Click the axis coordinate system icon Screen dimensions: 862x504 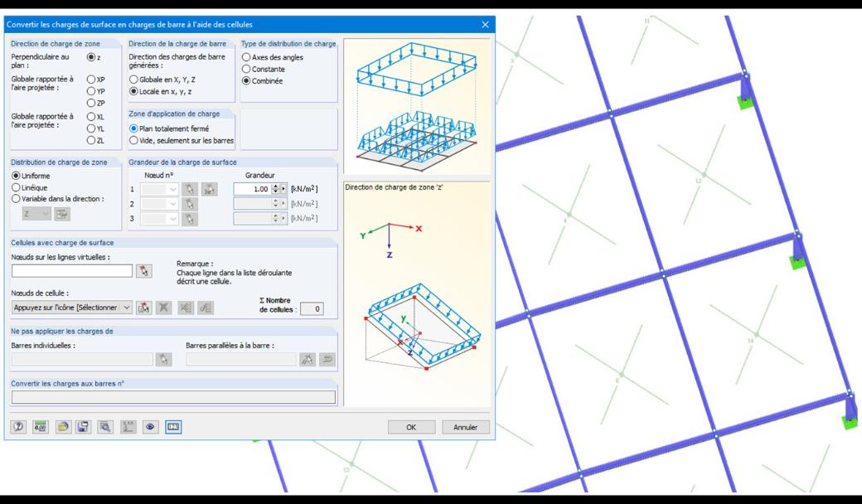pos(128,427)
